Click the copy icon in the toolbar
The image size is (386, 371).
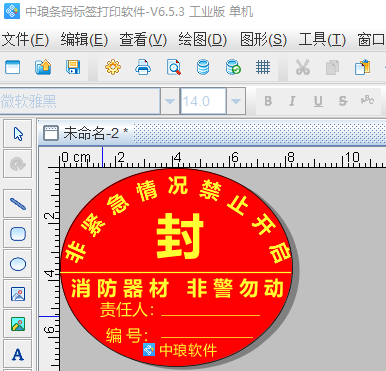point(332,68)
